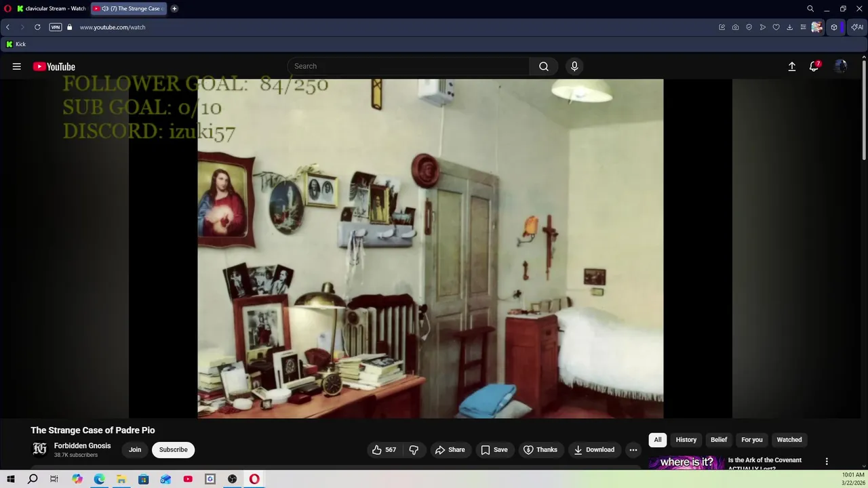Screen dimensions: 868x488
Task: Select the Belief filter chip
Action: click(719, 440)
